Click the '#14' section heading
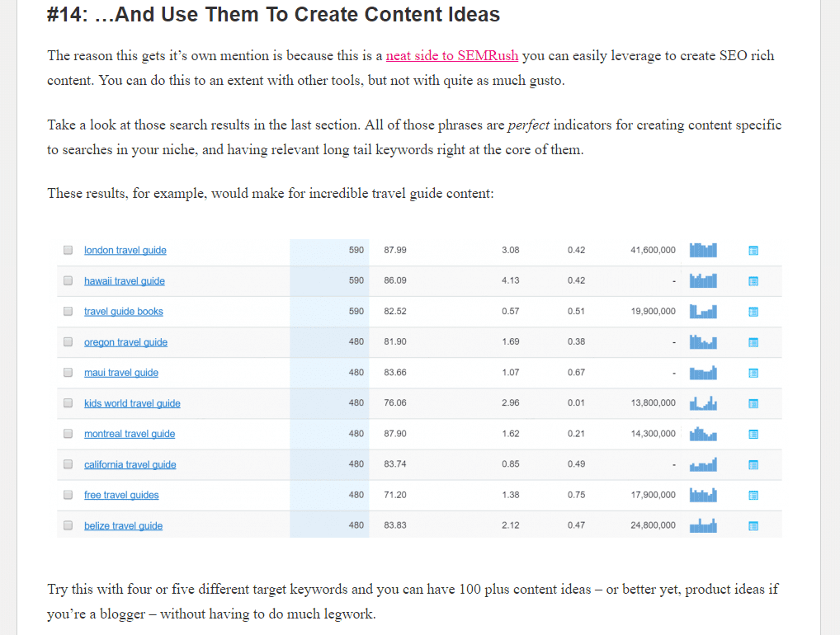Screen dimensions: 840x635 click(x=274, y=15)
